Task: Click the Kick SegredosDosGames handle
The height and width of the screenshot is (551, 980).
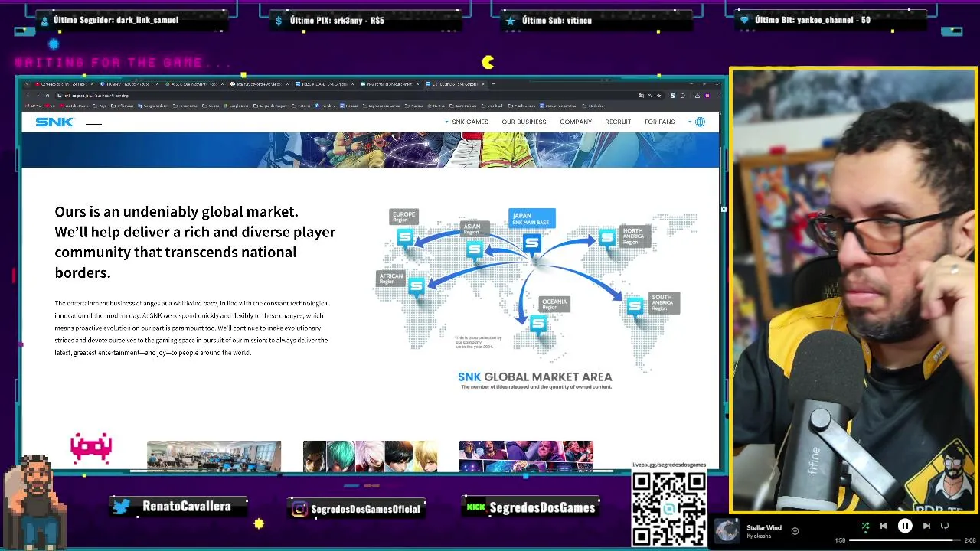Action: click(542, 507)
